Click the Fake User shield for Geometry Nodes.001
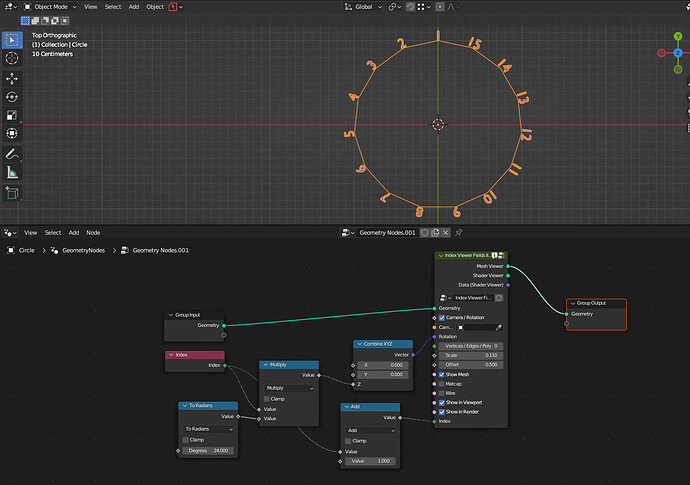The image size is (690, 485). click(425, 232)
